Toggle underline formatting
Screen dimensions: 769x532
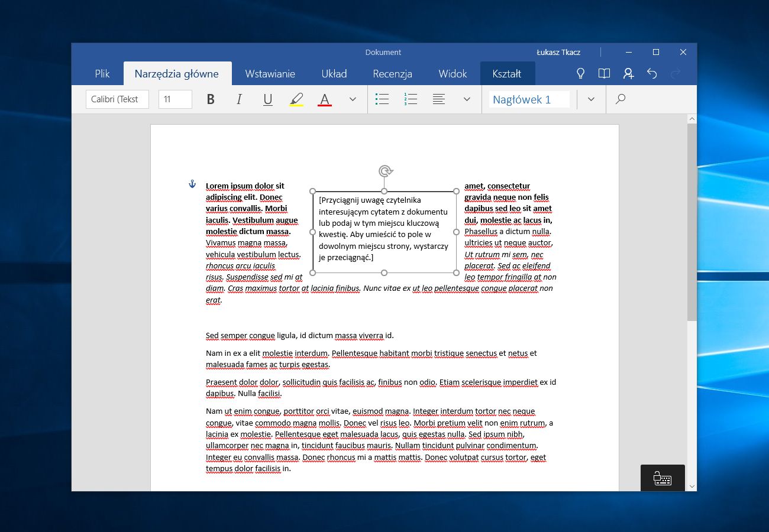click(x=268, y=99)
